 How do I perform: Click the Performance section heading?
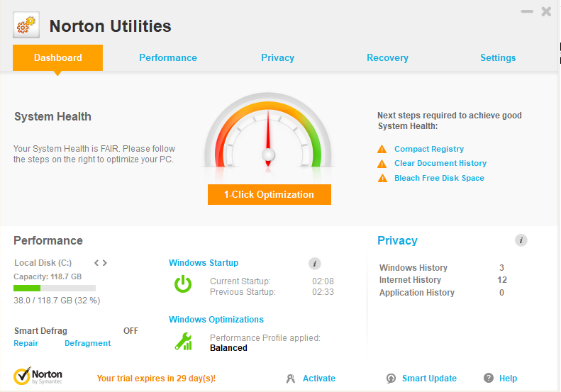coord(48,240)
